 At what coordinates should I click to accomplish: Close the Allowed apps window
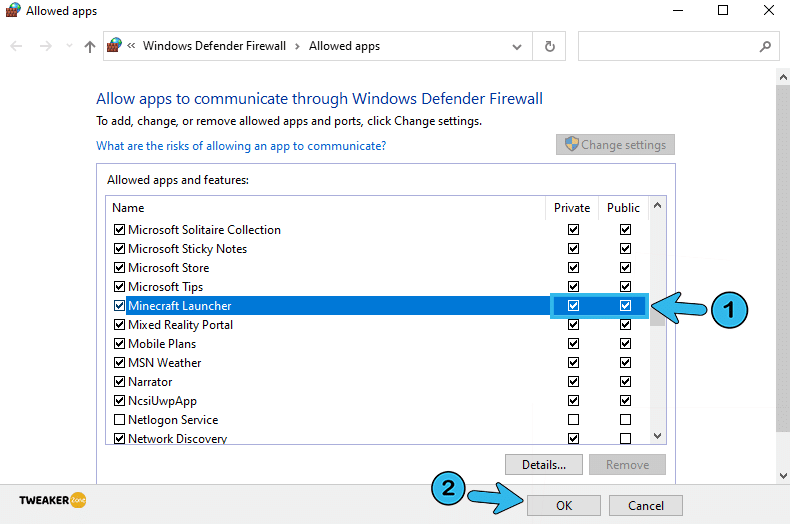coord(768,10)
